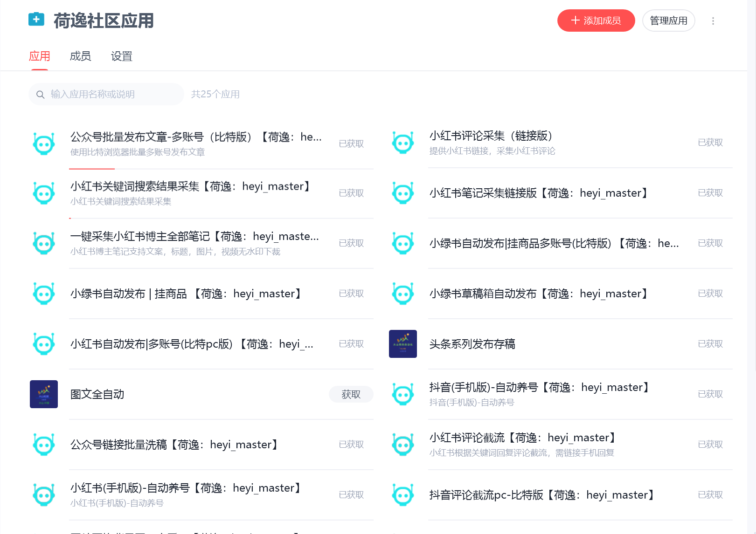
Task: Open the 设置 tab
Action: click(x=122, y=56)
